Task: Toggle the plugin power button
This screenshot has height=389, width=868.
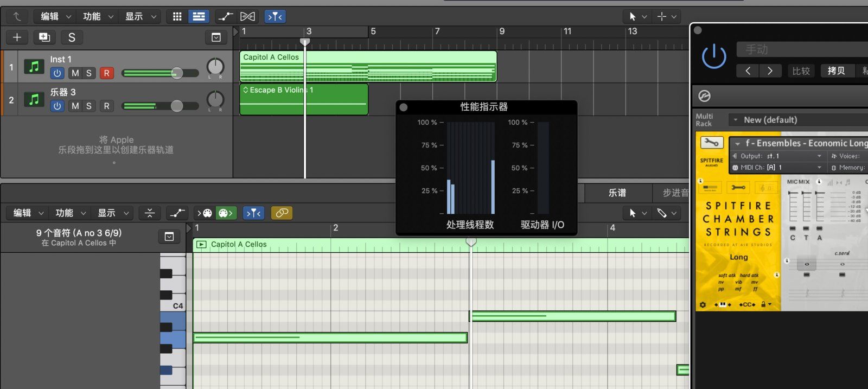Action: pos(714,56)
